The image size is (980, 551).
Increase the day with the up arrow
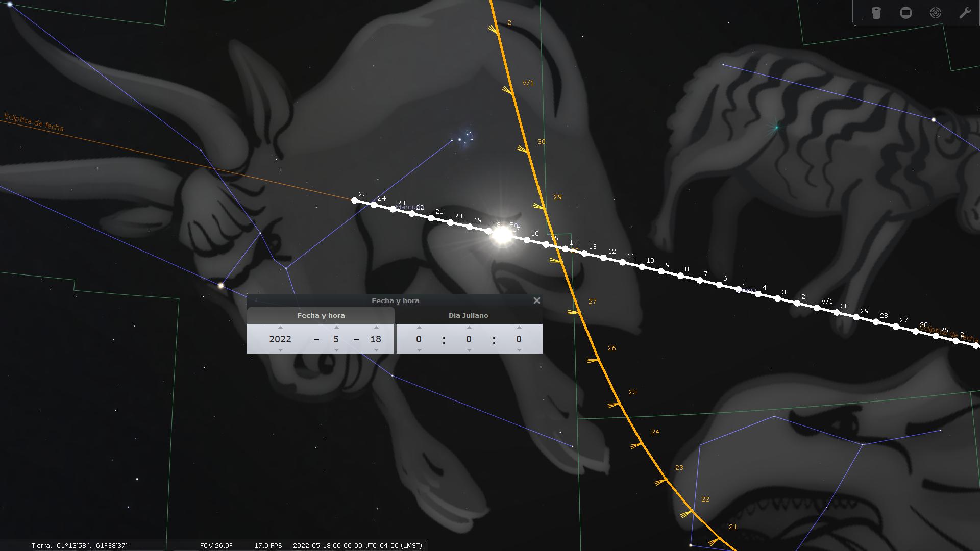click(x=376, y=328)
